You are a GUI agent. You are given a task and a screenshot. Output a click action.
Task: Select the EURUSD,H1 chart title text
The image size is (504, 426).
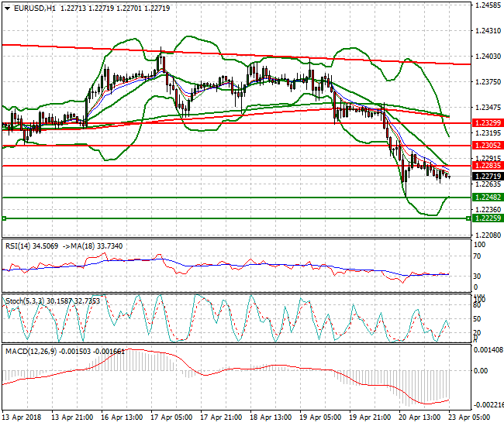[x=35, y=9]
